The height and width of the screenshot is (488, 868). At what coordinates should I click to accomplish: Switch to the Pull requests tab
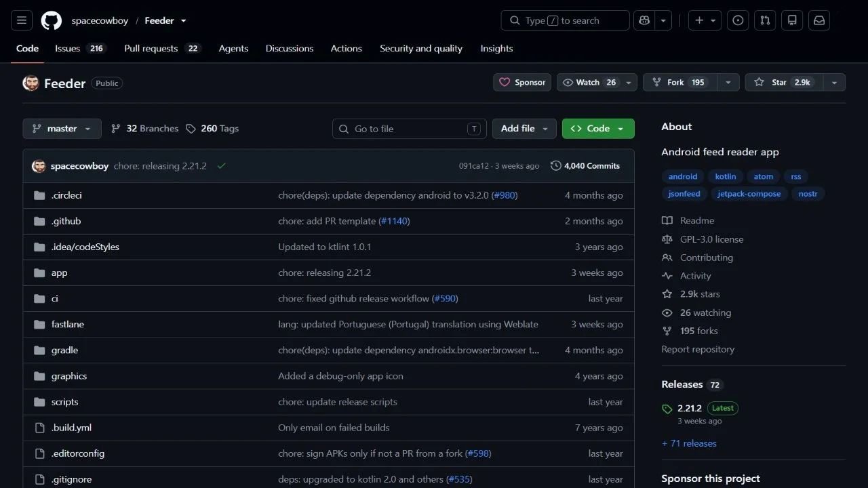pyautogui.click(x=163, y=48)
